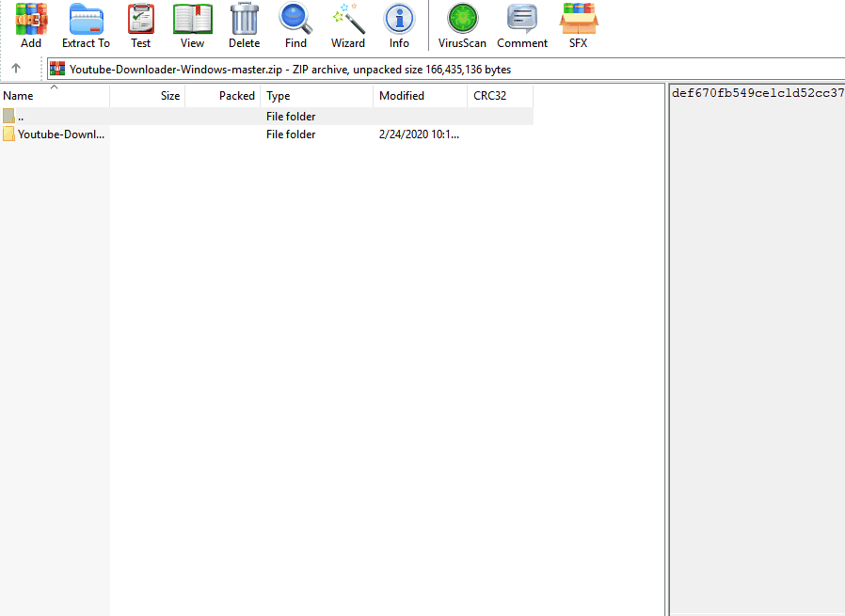Create SFX archive via toolbar
This screenshot has width=845, height=616.
click(579, 25)
